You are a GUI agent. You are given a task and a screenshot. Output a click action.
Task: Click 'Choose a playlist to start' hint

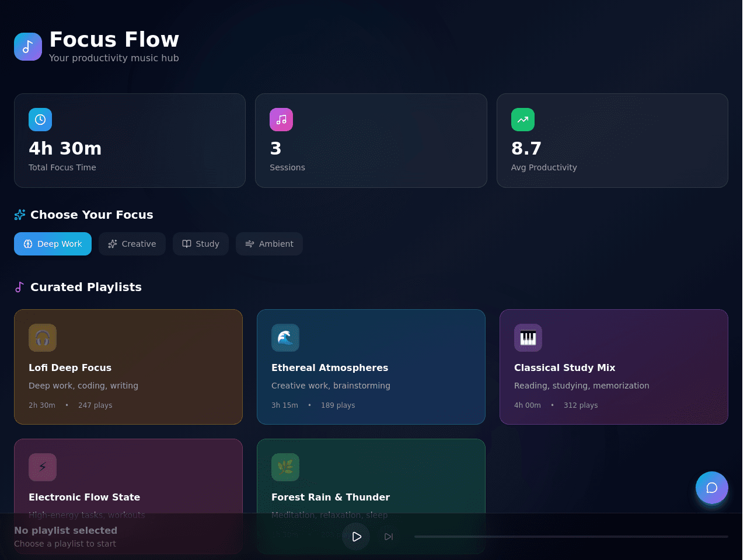click(x=65, y=544)
